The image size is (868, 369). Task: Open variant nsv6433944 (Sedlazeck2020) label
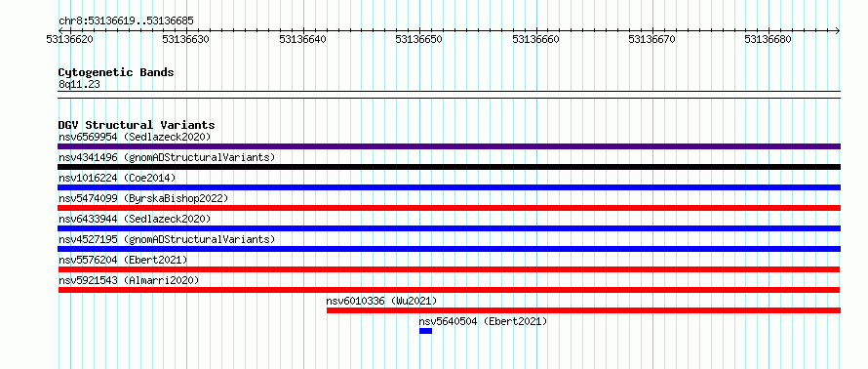point(135,219)
